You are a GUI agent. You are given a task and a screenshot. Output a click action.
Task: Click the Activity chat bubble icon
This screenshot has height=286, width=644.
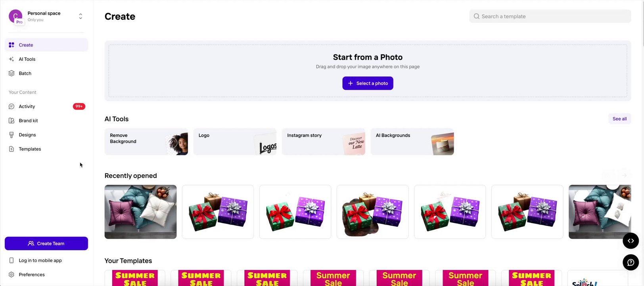tap(11, 106)
